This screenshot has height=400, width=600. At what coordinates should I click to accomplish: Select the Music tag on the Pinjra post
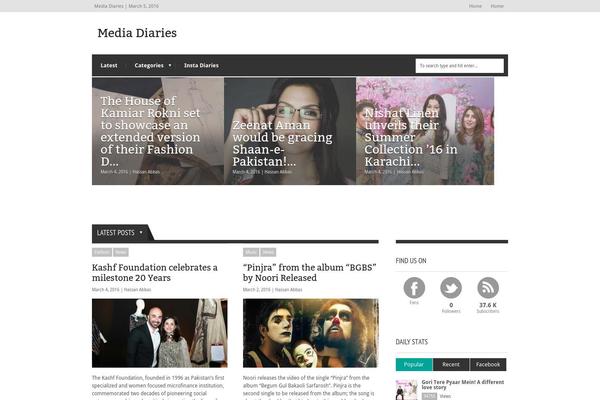tap(251, 252)
